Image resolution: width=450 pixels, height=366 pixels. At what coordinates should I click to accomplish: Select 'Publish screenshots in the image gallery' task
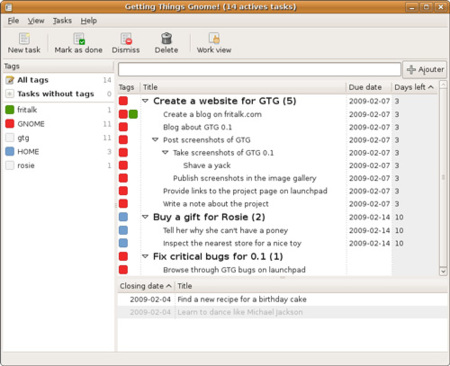[x=245, y=178]
